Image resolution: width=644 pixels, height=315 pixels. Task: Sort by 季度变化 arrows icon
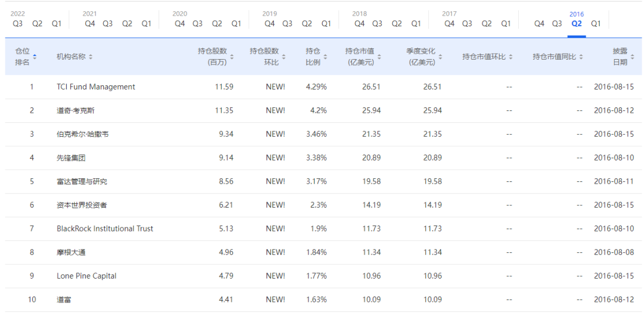(x=441, y=57)
